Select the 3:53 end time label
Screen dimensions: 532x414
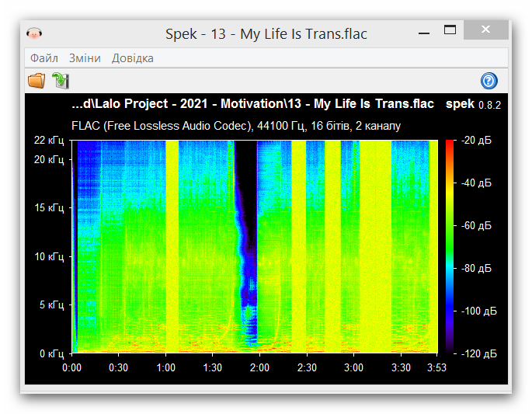coord(436,367)
